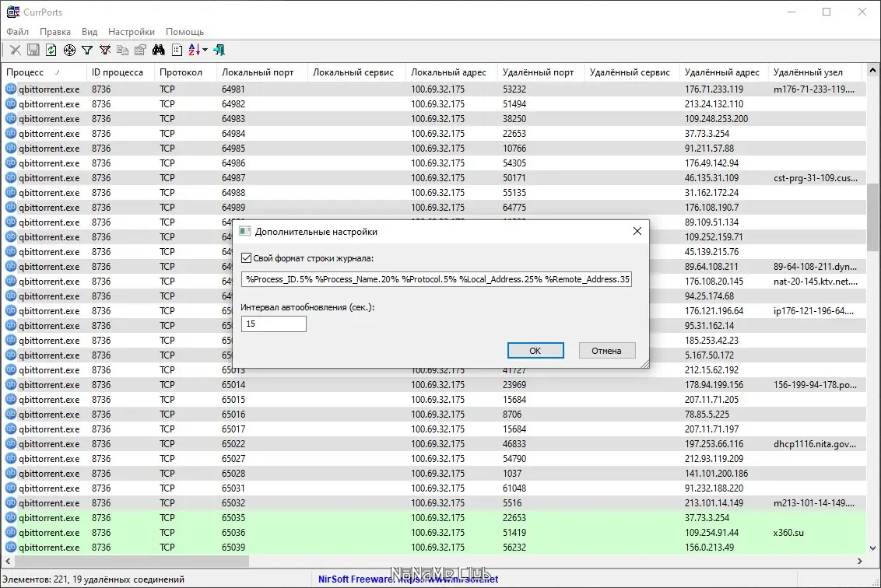Sort by the Процесс column header
Screen dimensions: 881x588
[x=44, y=72]
